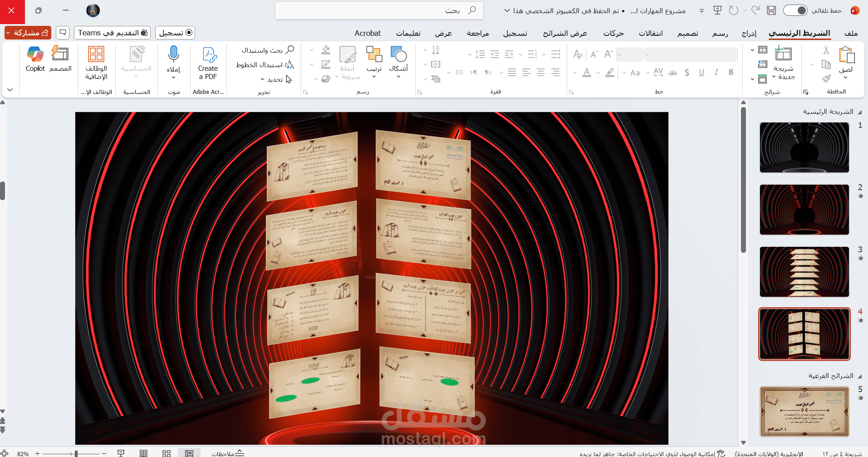Collapse the الشريحة الرئيسية section in thumbnails

[x=859, y=112]
